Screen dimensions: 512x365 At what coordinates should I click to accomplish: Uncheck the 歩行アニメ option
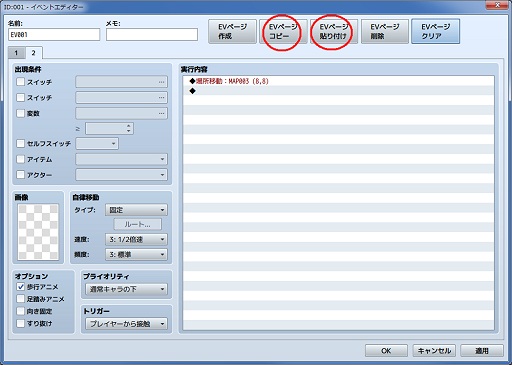click(21, 287)
